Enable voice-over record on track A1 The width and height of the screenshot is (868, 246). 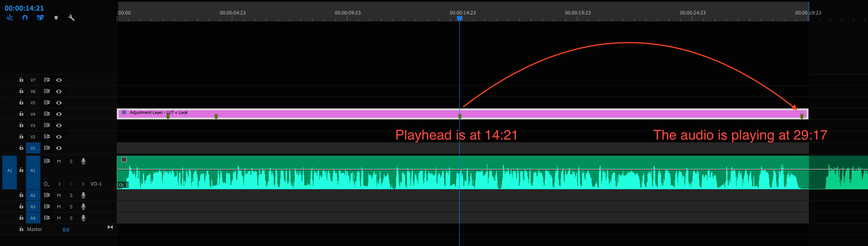83,161
